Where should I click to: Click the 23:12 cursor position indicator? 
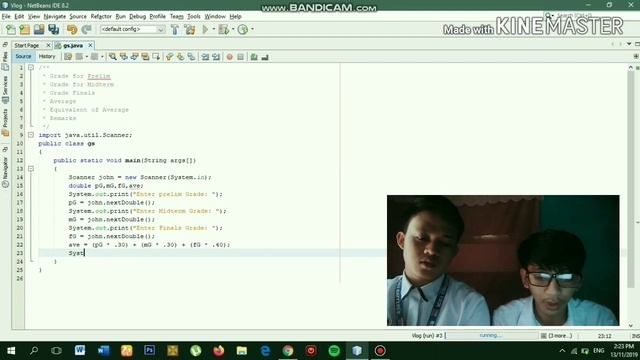point(604,336)
